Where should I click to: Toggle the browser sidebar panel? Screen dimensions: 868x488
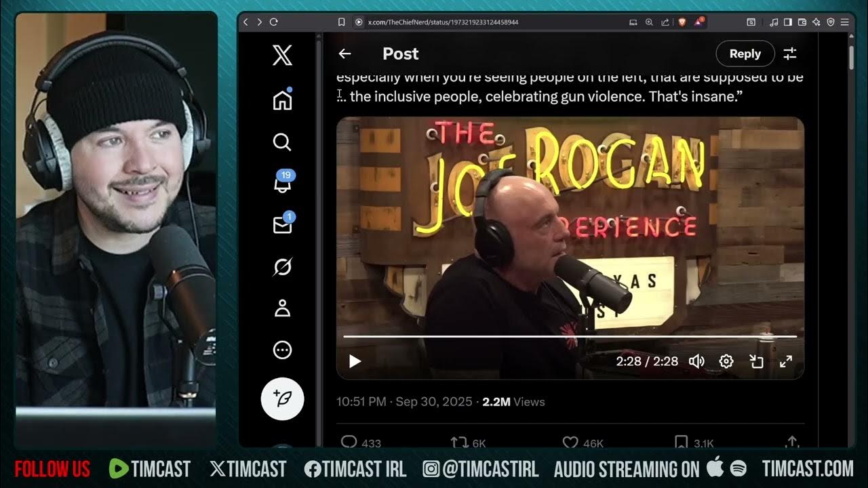point(788,22)
